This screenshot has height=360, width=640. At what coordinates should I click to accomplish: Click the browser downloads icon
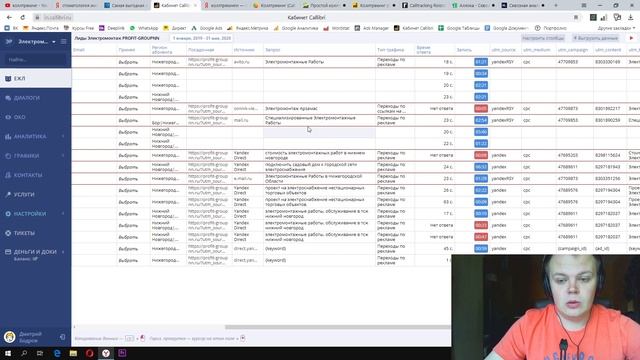click(631, 17)
